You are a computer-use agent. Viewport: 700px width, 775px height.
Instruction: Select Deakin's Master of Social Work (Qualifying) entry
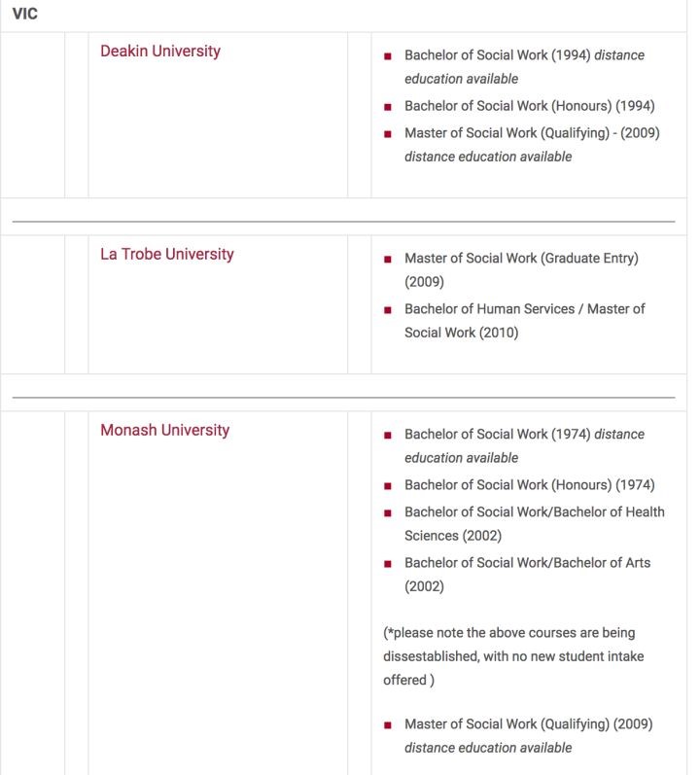[532, 133]
